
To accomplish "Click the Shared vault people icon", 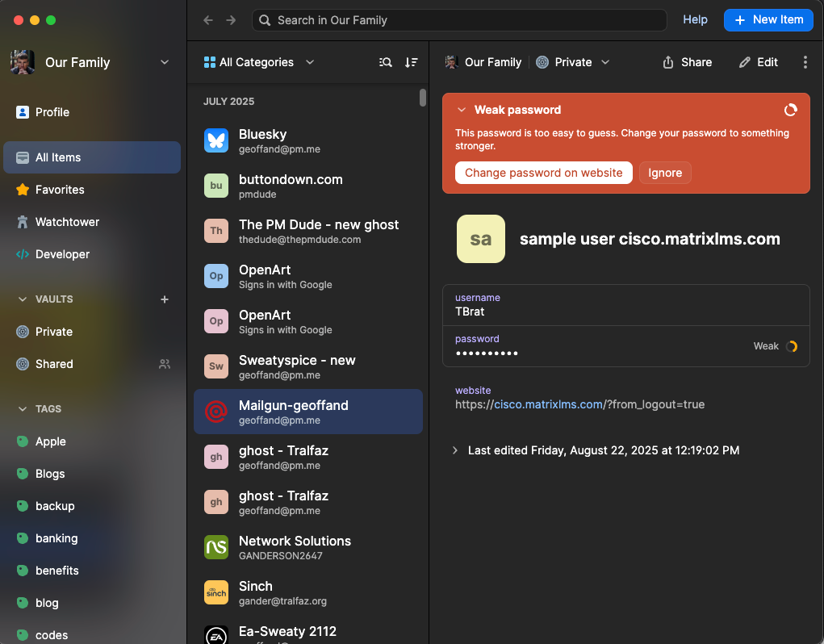I will pyautogui.click(x=165, y=364).
